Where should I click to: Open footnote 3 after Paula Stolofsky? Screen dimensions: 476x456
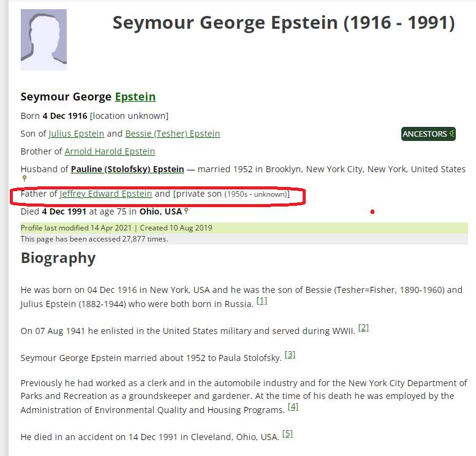click(290, 354)
